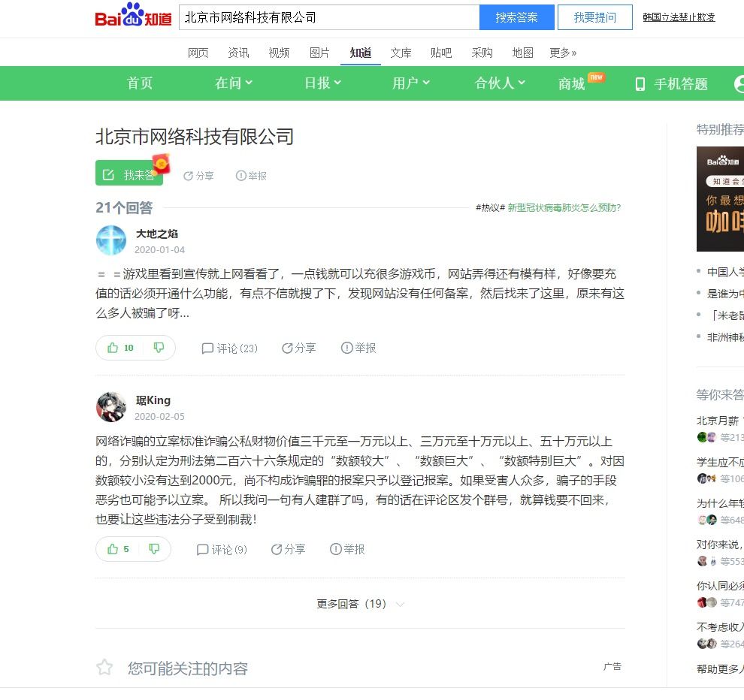Upvote 大地之焰's answer with 10 likes
Viewport: 744px width, 700px height.
(120, 348)
